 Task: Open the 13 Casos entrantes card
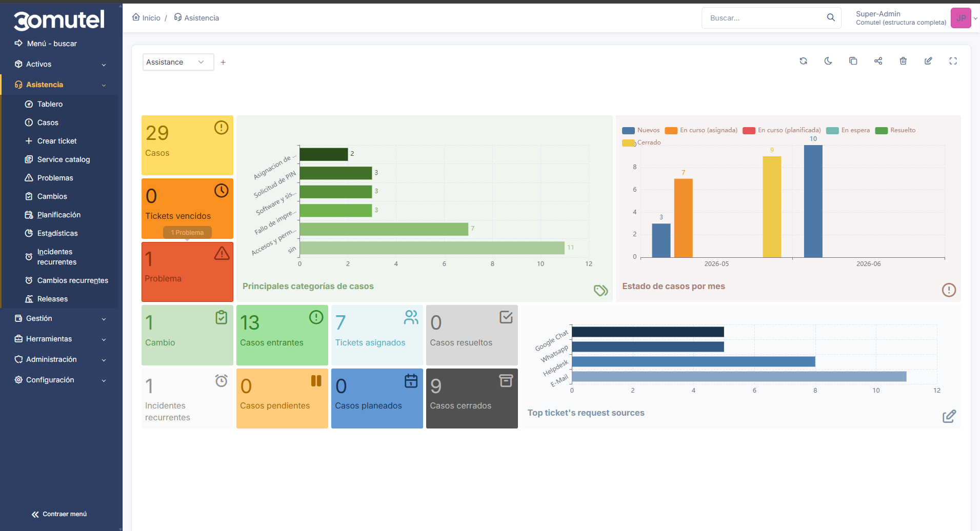click(282, 335)
